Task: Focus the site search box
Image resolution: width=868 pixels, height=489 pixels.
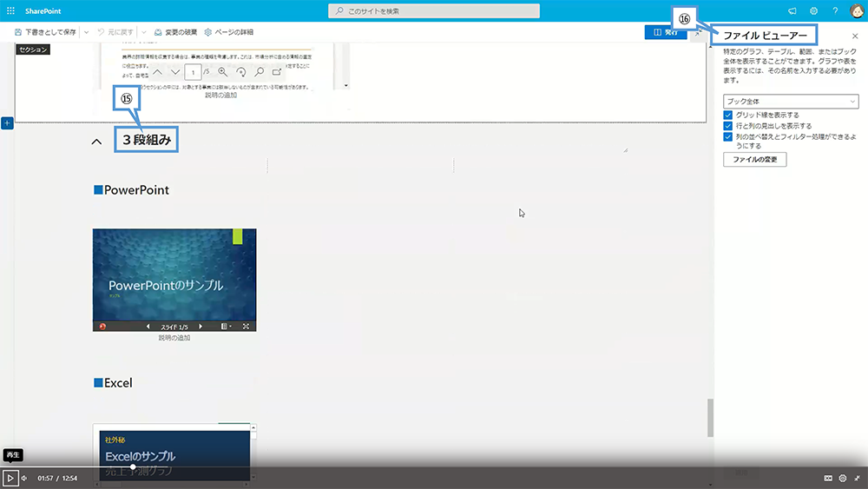Action: click(433, 11)
